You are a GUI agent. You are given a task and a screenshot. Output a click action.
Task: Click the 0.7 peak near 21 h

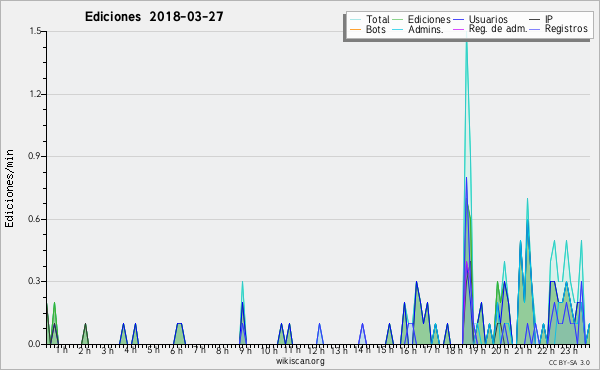[x=527, y=199]
